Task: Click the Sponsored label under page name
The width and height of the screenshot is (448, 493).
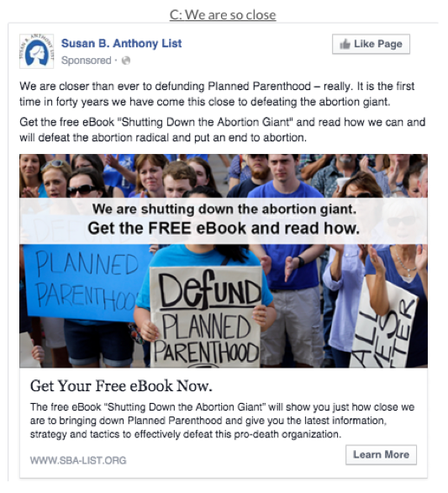Action: 86,61
